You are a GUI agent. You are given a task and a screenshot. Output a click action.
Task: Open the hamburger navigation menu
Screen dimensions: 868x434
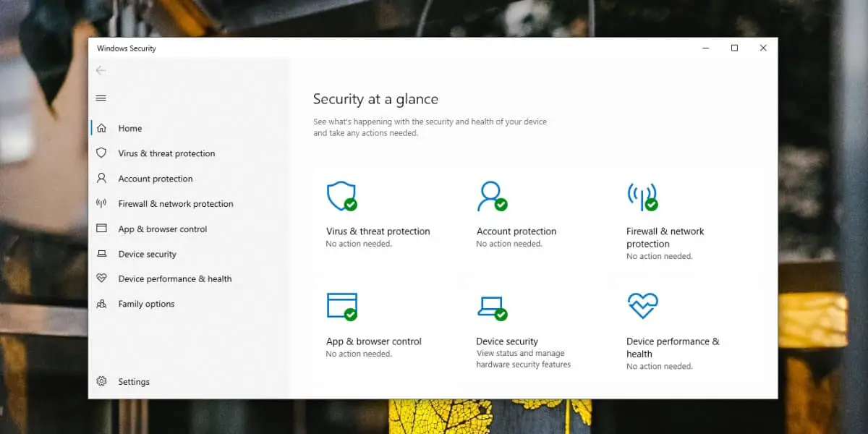101,98
